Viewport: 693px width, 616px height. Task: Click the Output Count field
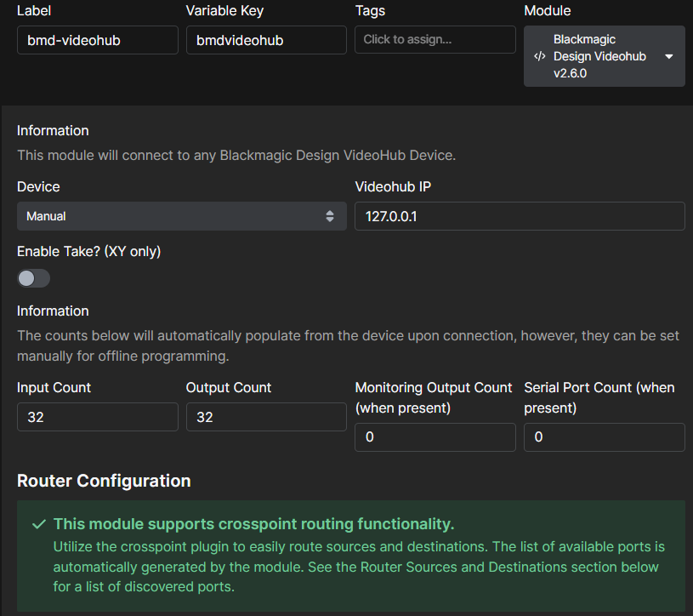(x=266, y=417)
